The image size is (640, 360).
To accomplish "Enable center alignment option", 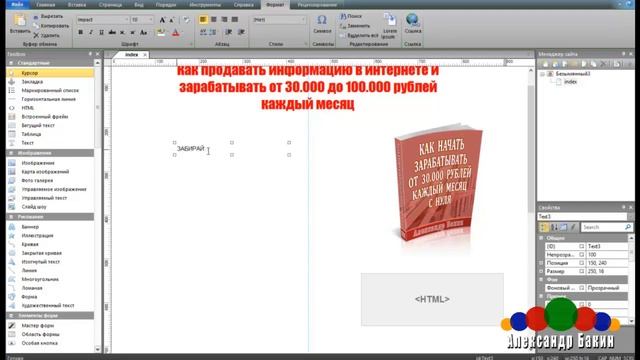I will click(x=213, y=20).
